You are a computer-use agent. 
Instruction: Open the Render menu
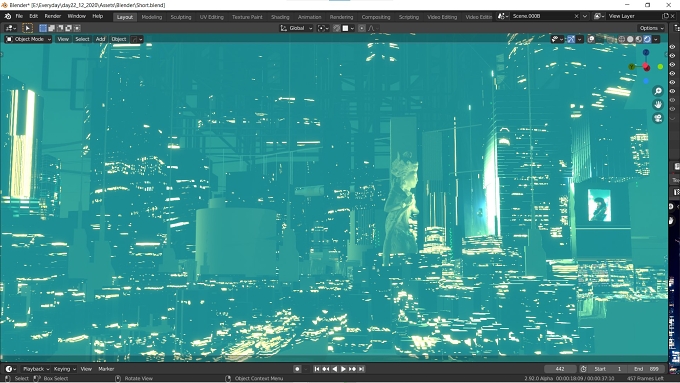[x=53, y=16]
